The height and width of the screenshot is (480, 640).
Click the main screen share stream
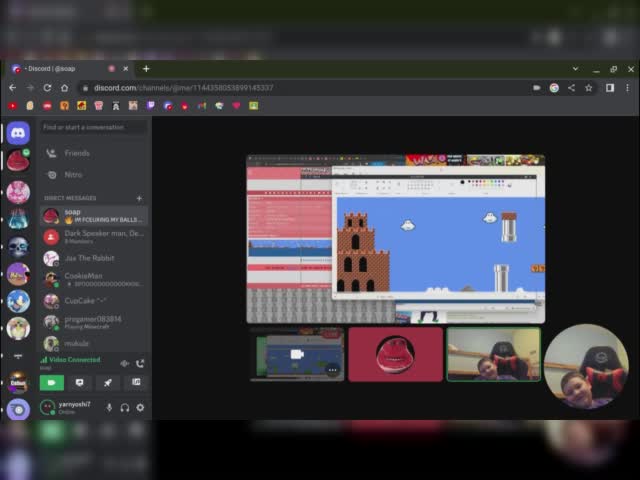pyautogui.click(x=396, y=239)
